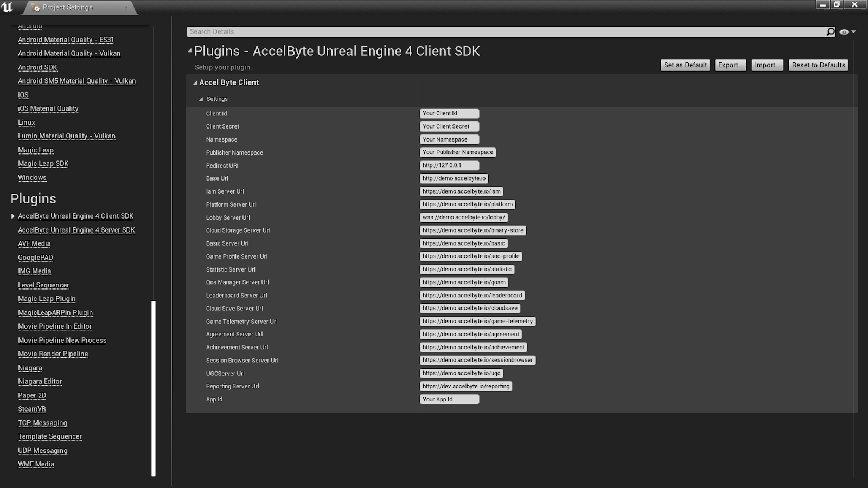Select AccelByte Unreal Engine 4 Client SDK

click(x=75, y=216)
